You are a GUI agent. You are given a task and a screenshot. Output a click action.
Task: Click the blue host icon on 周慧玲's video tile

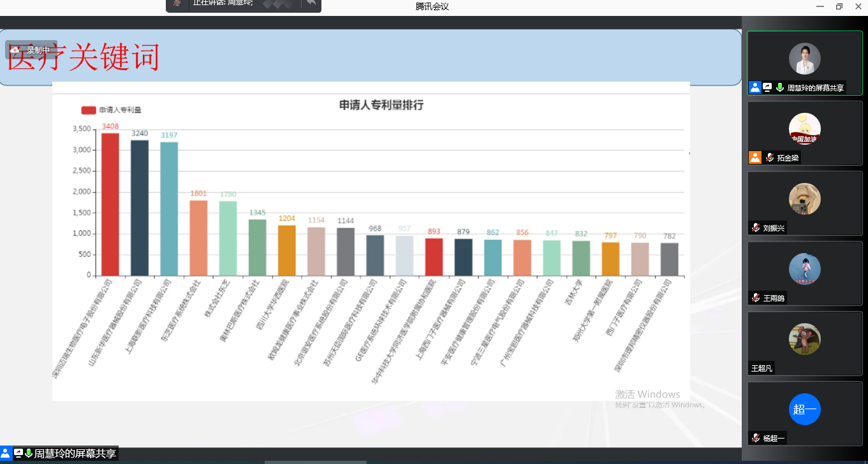[x=755, y=87]
